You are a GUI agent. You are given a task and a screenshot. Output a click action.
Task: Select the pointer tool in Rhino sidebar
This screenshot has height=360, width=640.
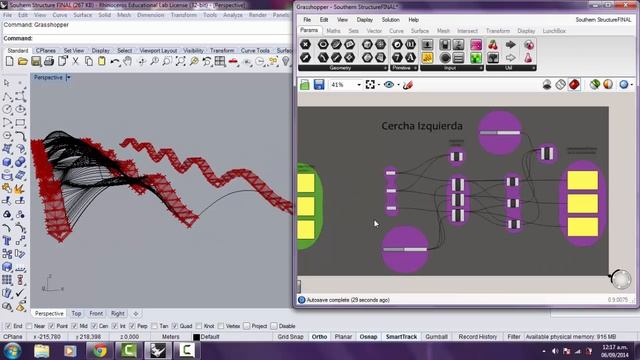click(7, 83)
